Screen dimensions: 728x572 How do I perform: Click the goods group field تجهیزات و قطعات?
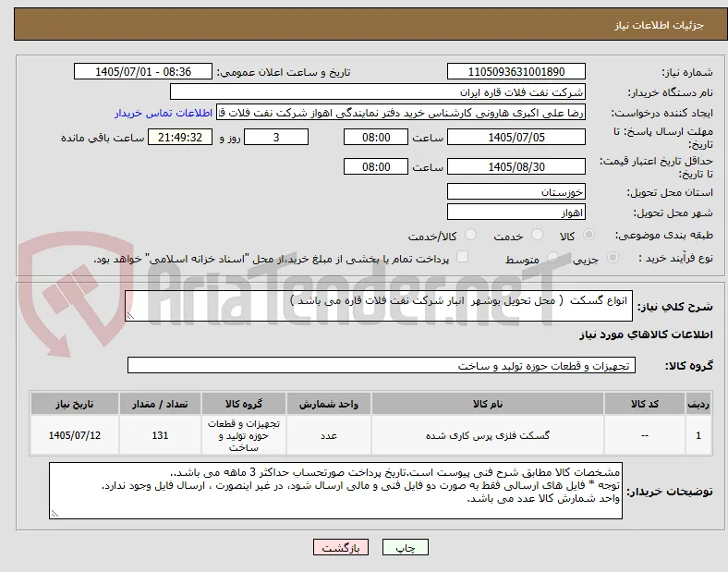pos(382,365)
